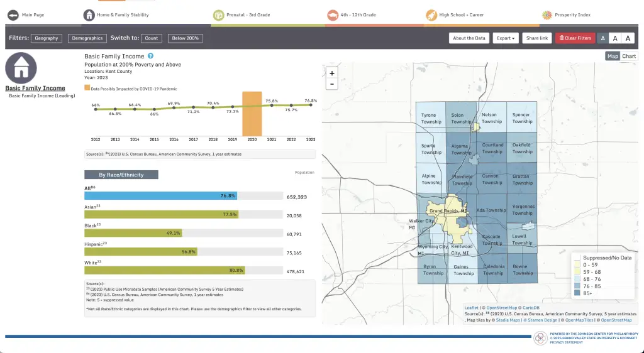Click the Main Page back arrow icon
Image resolution: width=644 pixels, height=353 pixels.
(x=13, y=14)
